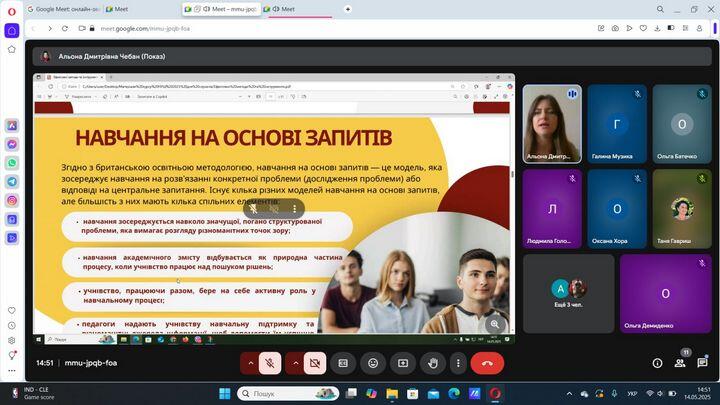Open downloads in the browser toolbar
This screenshot has height=405, width=720.
(657, 28)
